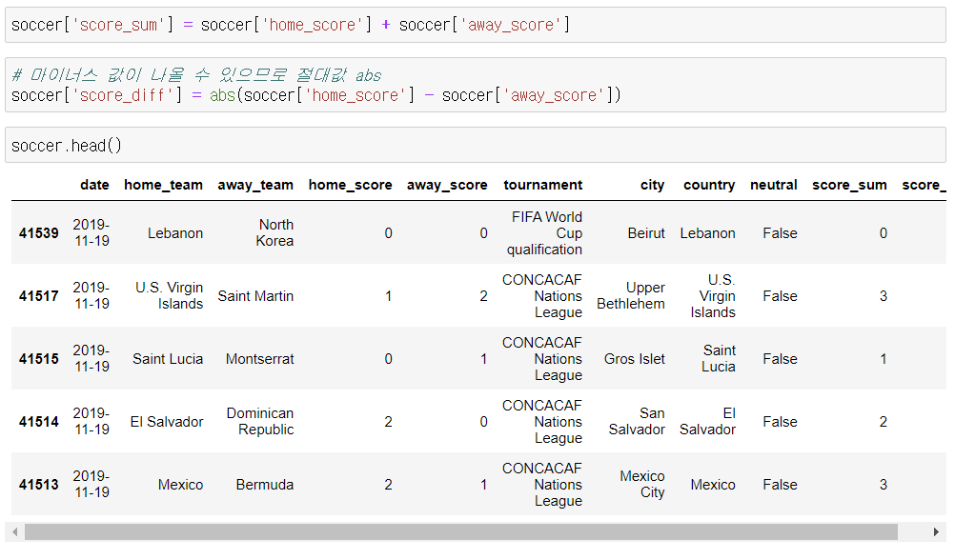Click the 'Bermuda' cell
Screen dimensions: 955x560
(x=265, y=485)
